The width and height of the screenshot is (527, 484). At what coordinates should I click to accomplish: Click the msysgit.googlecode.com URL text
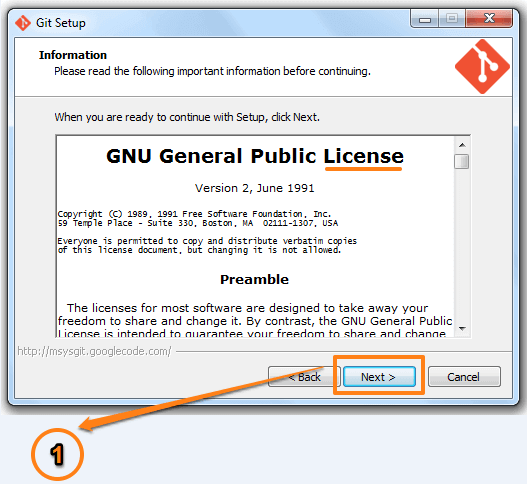[94, 351]
